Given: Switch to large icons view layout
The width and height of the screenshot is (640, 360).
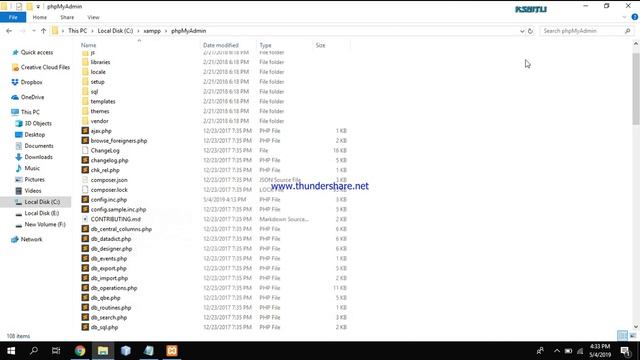Looking at the screenshot, I should point(633,336).
